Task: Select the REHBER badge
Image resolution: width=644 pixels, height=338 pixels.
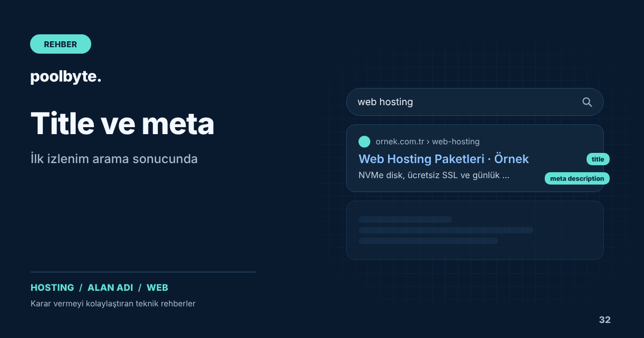Action: coord(61,44)
